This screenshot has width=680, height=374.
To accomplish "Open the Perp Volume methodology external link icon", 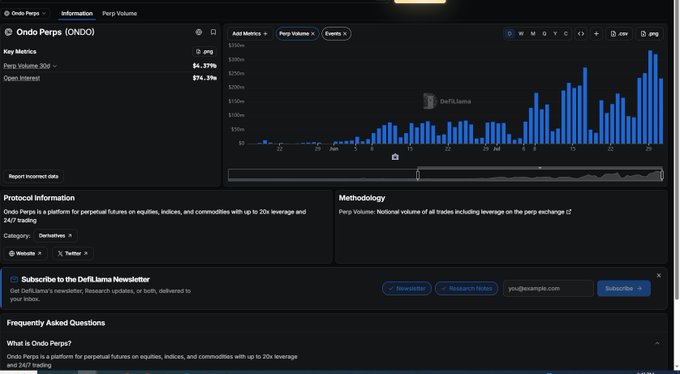I will pos(569,212).
